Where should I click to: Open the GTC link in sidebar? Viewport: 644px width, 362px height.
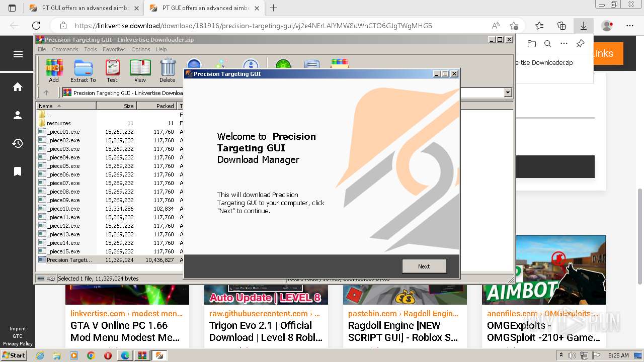18,336
